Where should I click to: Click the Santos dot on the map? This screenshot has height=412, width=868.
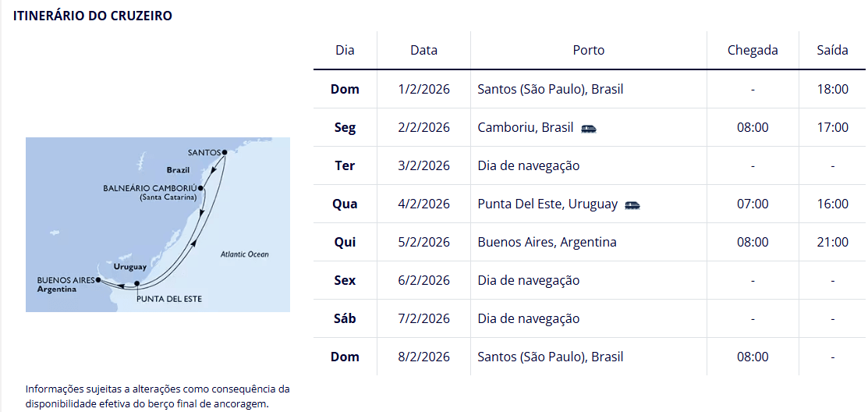pos(225,152)
